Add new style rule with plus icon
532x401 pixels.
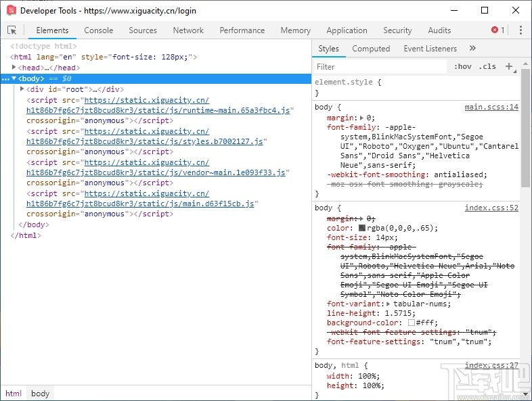509,66
